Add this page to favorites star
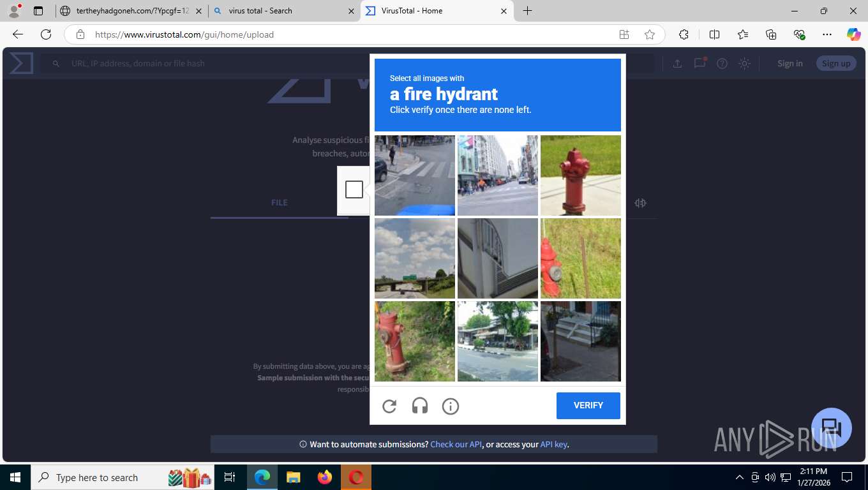Screen dimensions: 868x490 [650, 34]
